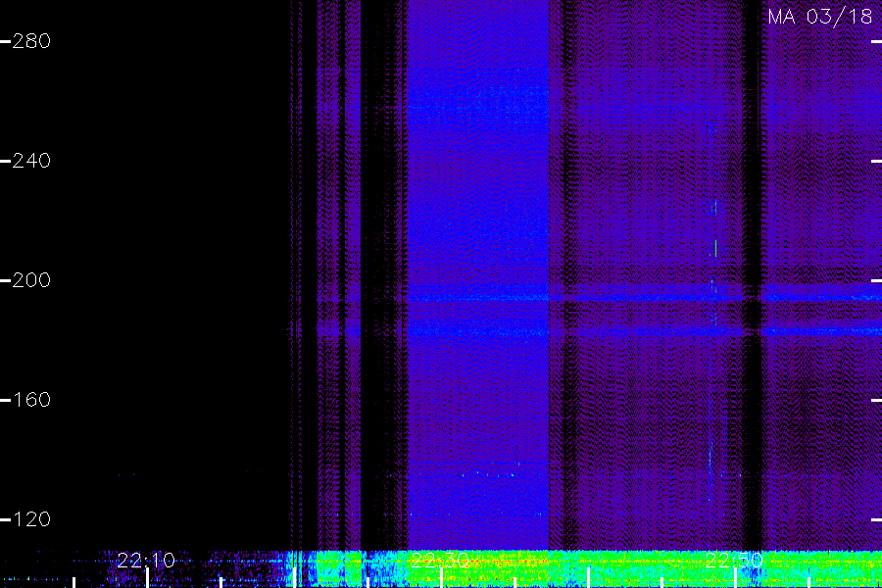
Task: Click the 120 frequency axis label
Action: pos(31,519)
